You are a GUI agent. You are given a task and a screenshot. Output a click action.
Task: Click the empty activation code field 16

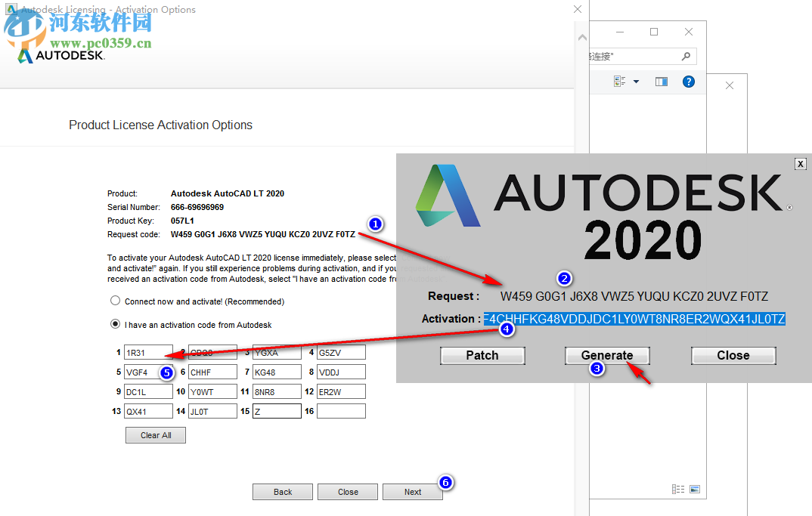[341, 411]
